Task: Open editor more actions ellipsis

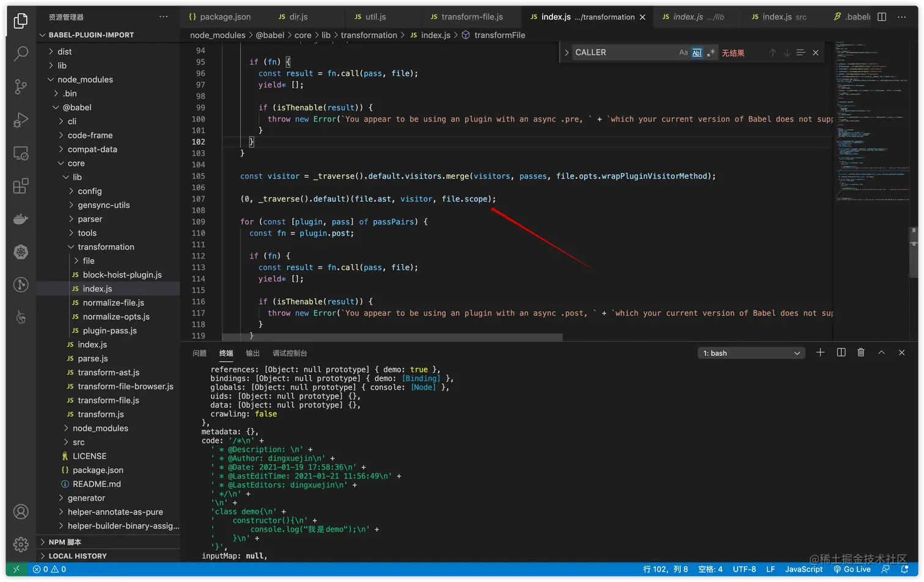Action: coord(902,17)
